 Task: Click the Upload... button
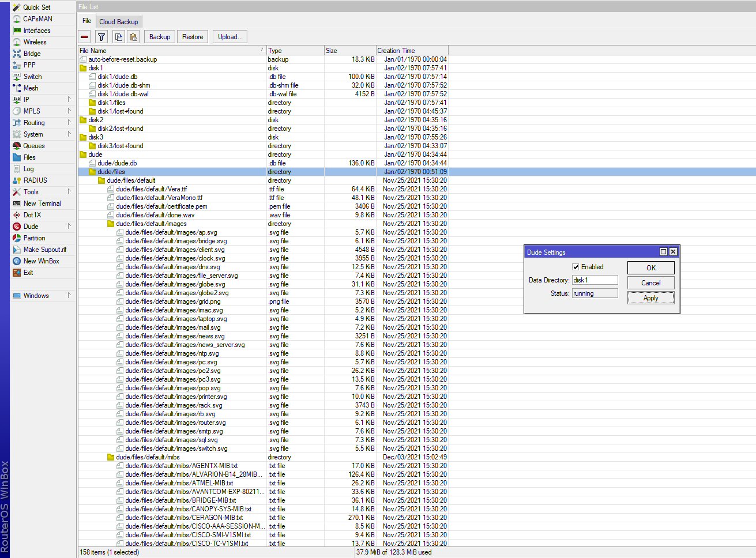click(230, 37)
